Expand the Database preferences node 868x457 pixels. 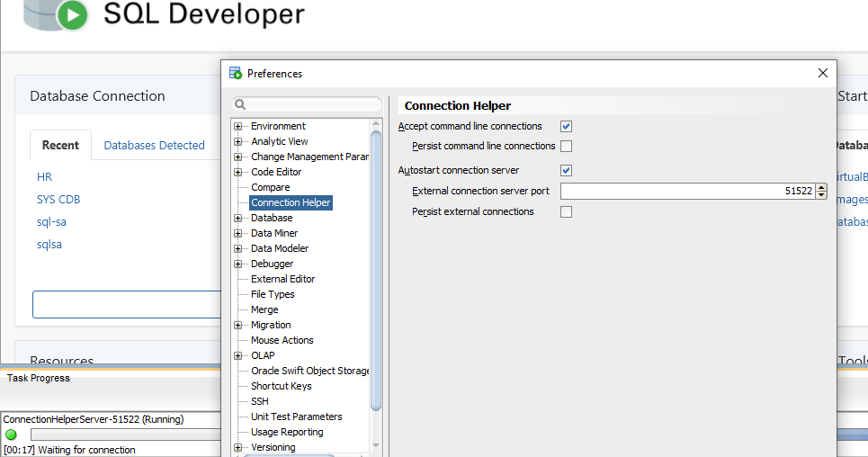238,219
